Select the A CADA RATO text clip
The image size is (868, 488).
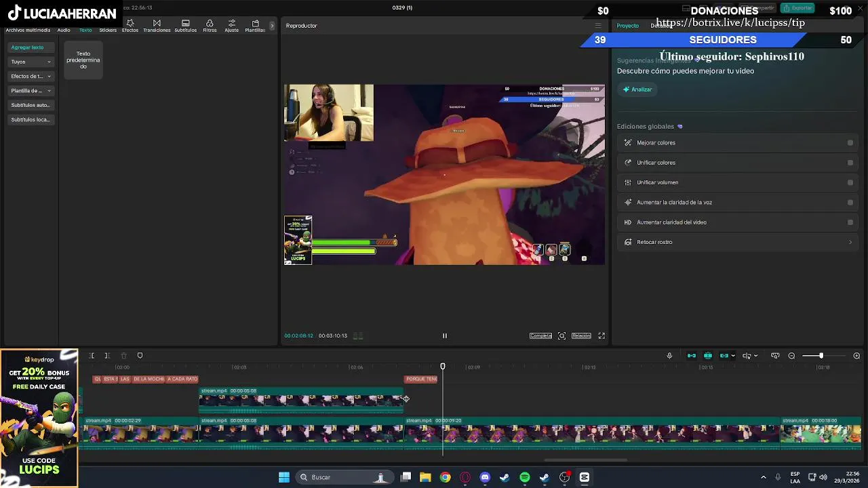182,380
